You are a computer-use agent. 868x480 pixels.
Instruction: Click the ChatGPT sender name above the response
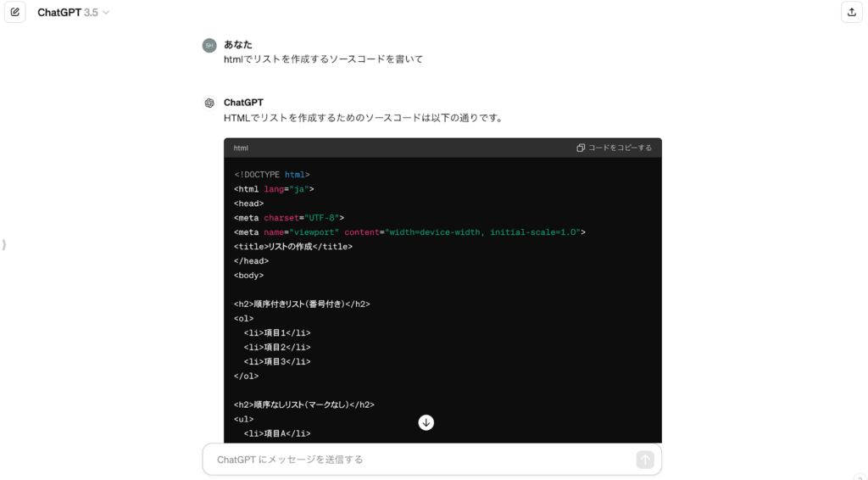[x=243, y=103]
